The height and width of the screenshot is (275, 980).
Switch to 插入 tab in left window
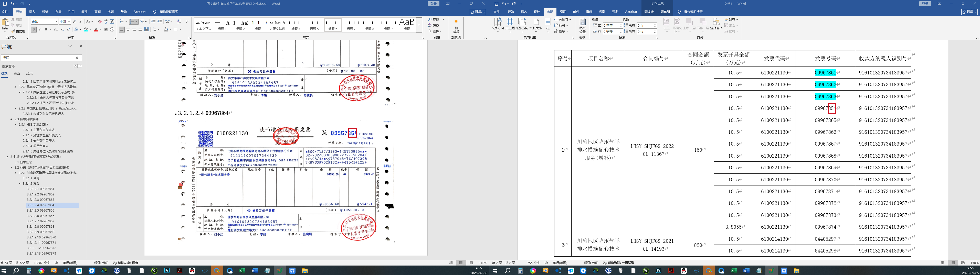(x=32, y=12)
